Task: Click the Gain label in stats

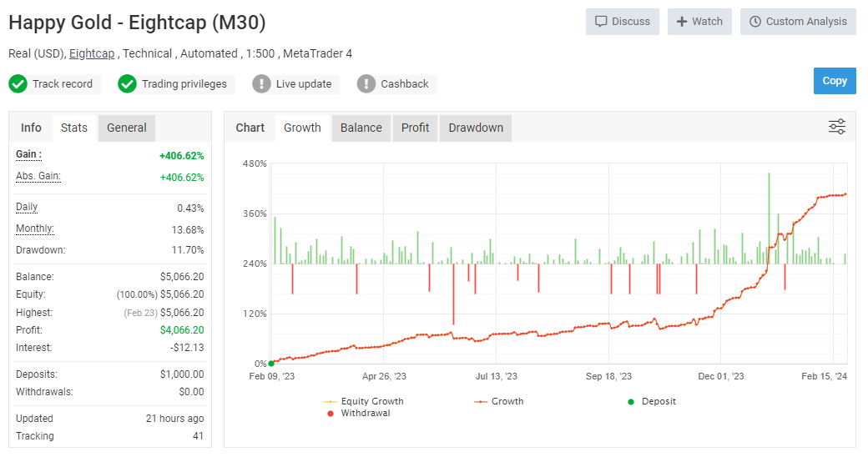Action: click(28, 154)
